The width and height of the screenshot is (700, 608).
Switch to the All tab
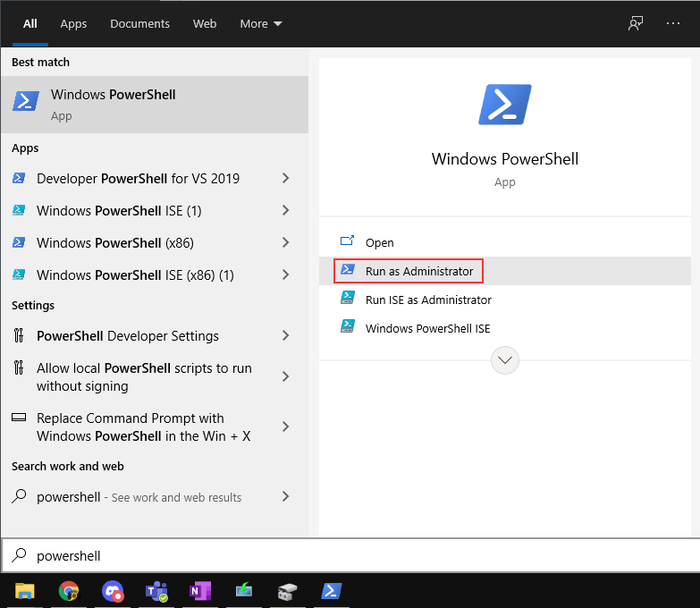pos(30,23)
